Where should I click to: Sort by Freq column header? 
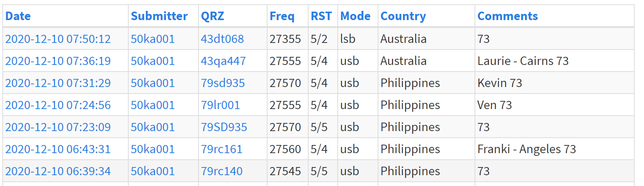click(x=282, y=16)
